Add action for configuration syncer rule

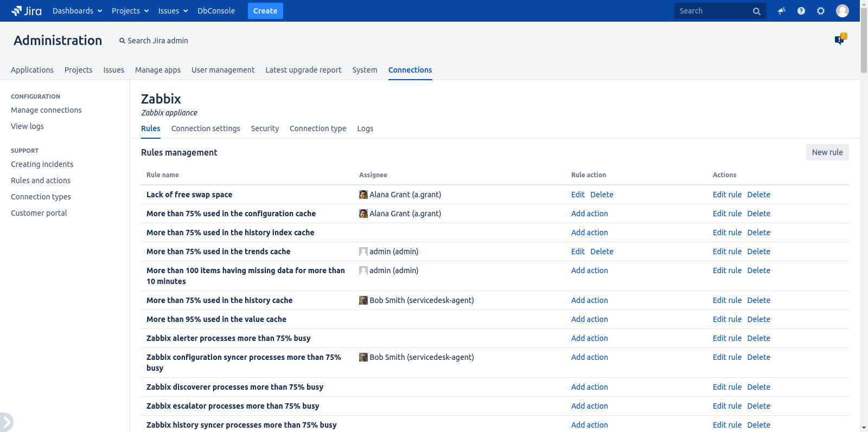(590, 357)
